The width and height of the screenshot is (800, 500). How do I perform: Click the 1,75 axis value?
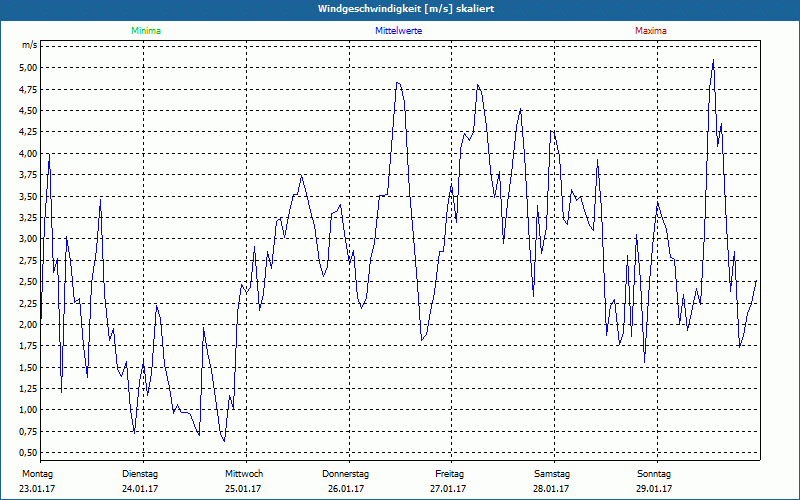coord(29,346)
